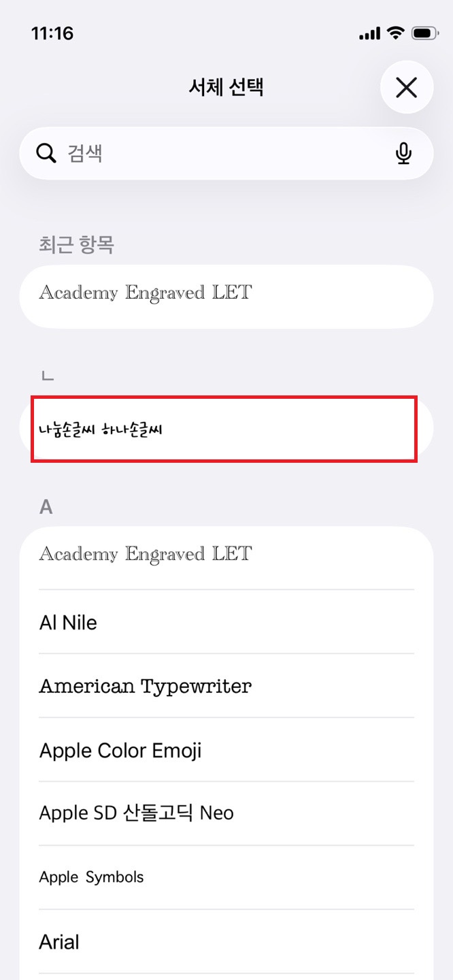Tap the 11:16 clock in status bar
This screenshot has height=980, width=453.
(52, 33)
